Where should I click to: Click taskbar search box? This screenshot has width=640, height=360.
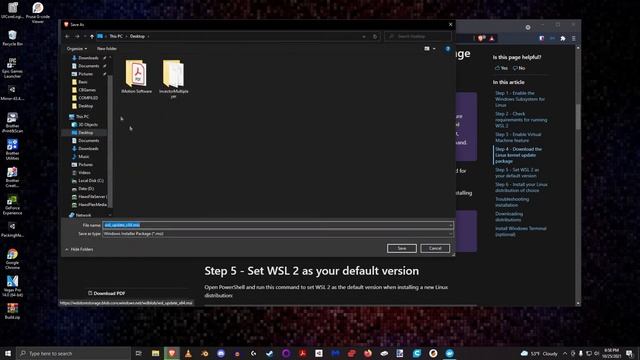73,353
